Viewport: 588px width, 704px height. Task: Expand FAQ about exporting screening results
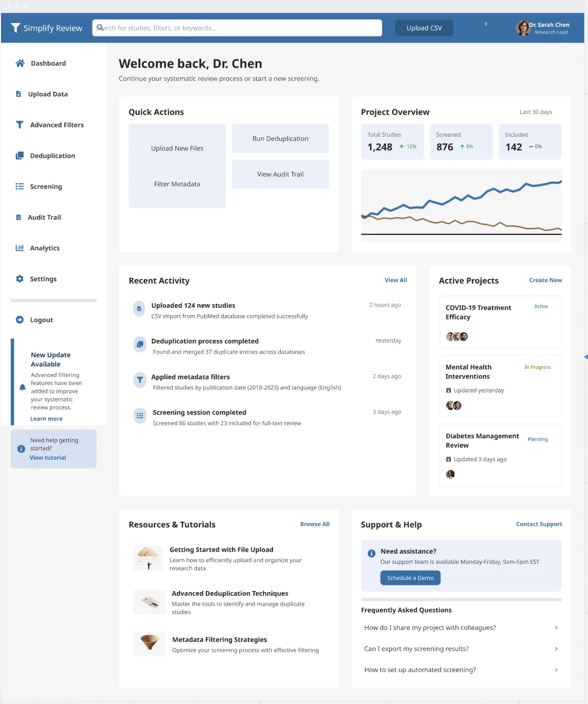tap(461, 649)
